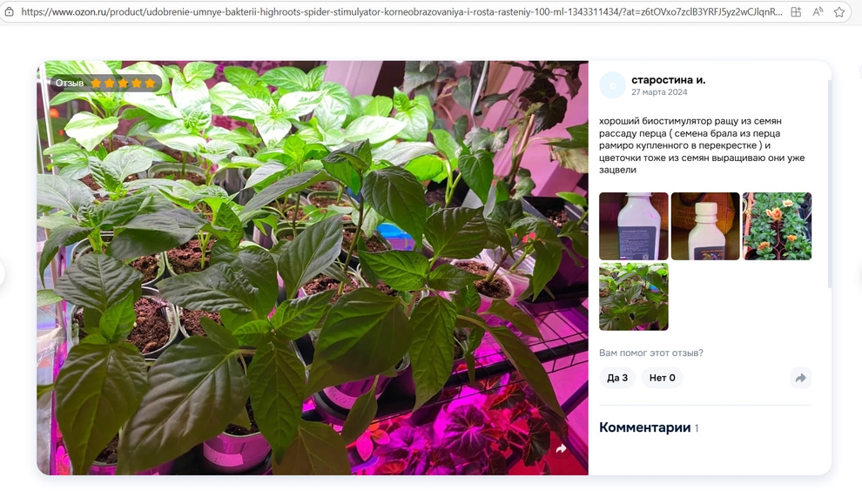Viewport: 862px width, 504px height.
Task: Add page to favorites with star icon
Action: click(838, 11)
